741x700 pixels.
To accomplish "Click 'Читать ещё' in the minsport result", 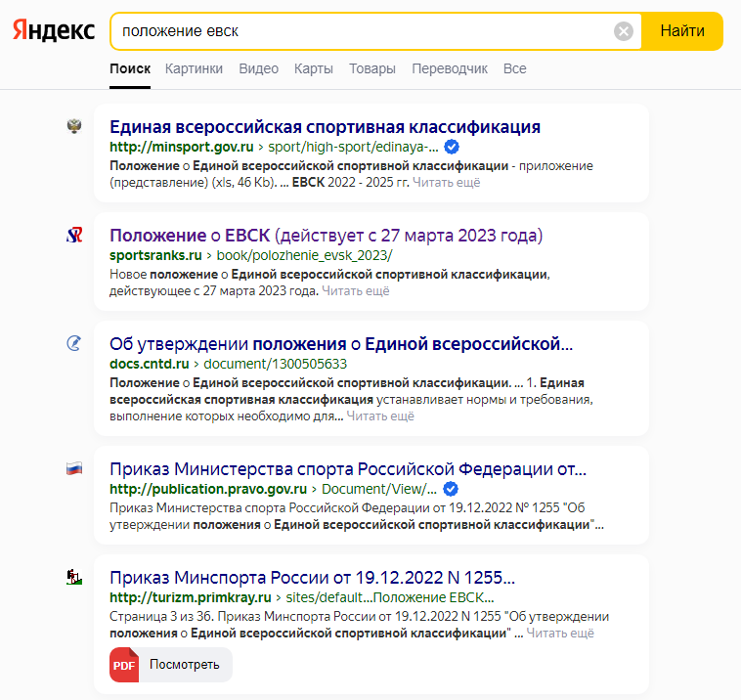I will [x=446, y=183].
